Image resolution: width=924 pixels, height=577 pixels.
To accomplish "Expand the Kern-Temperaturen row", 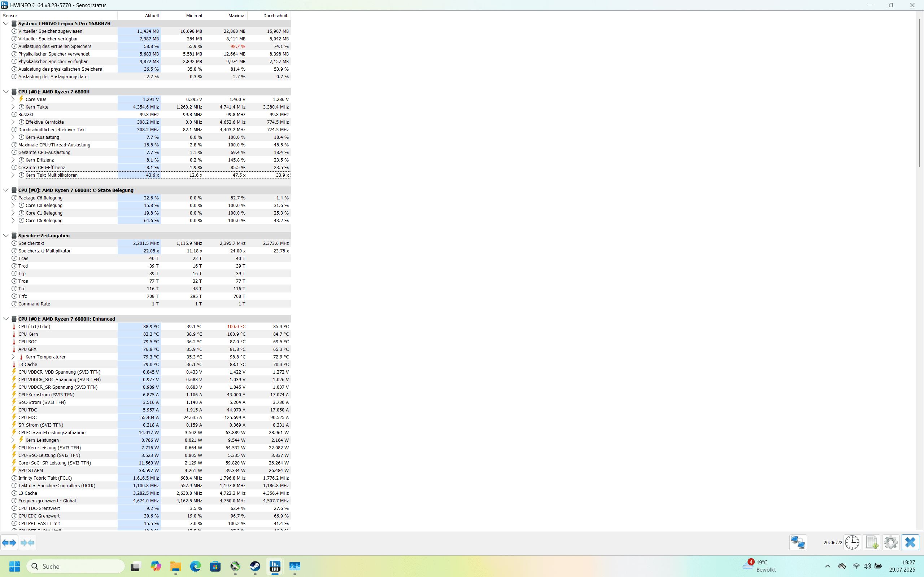I will point(13,357).
